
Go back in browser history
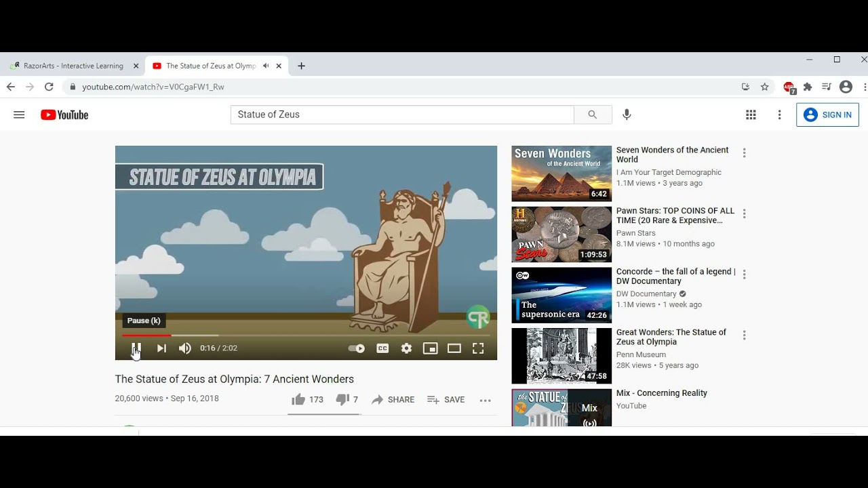11,87
